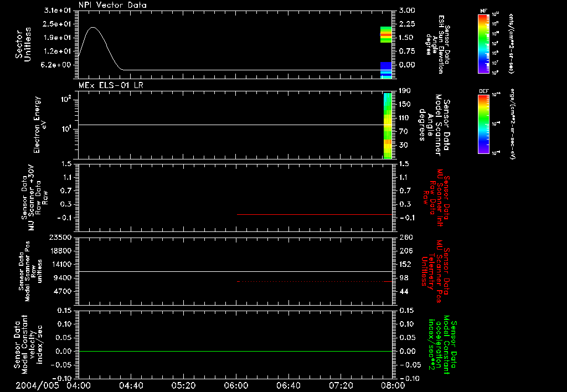Click the '23500' scanner position tick

click(60, 237)
